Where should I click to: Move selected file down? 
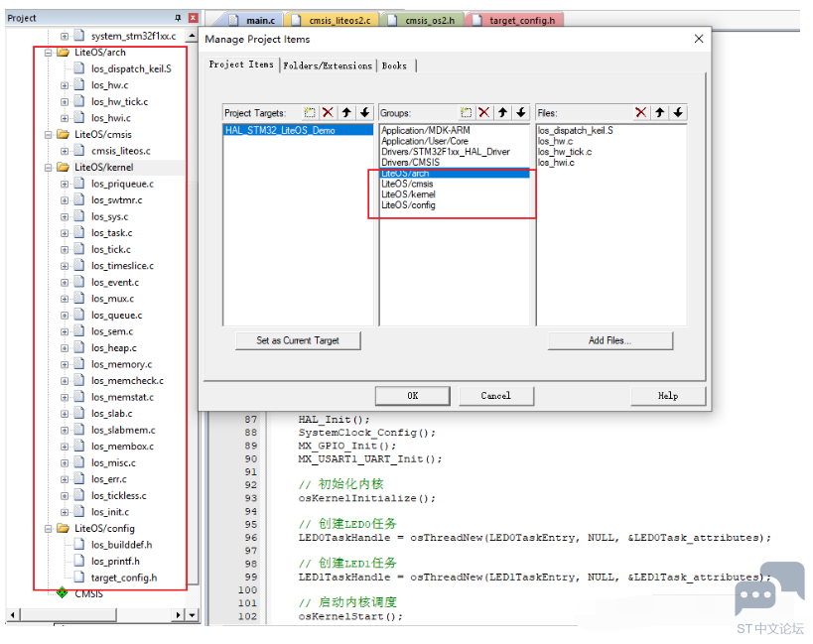[x=678, y=112]
